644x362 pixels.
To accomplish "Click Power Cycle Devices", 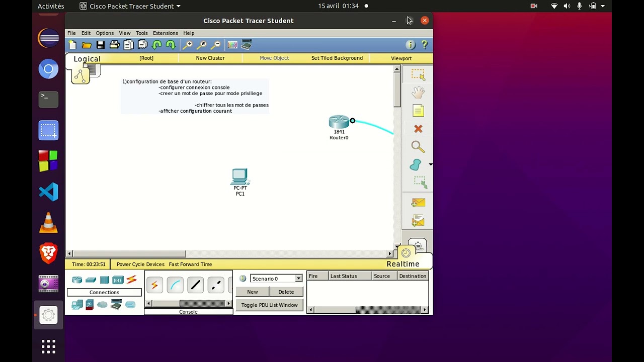I will click(x=140, y=264).
